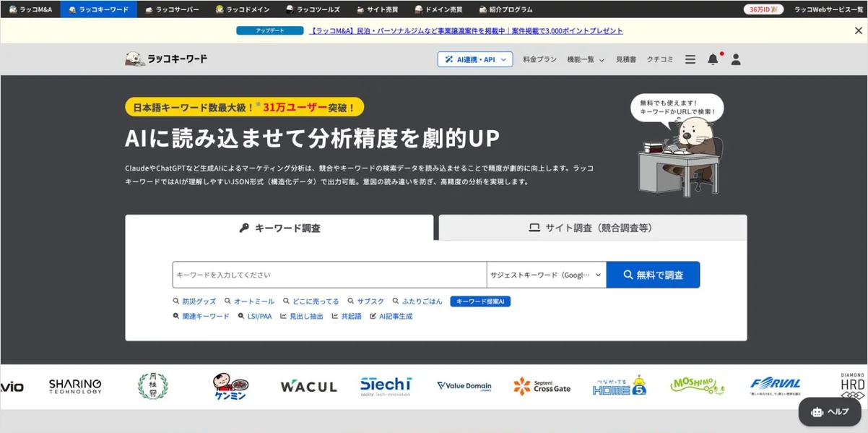Click the 月桂冠 logo
The width and height of the screenshot is (868, 433).
click(x=152, y=386)
